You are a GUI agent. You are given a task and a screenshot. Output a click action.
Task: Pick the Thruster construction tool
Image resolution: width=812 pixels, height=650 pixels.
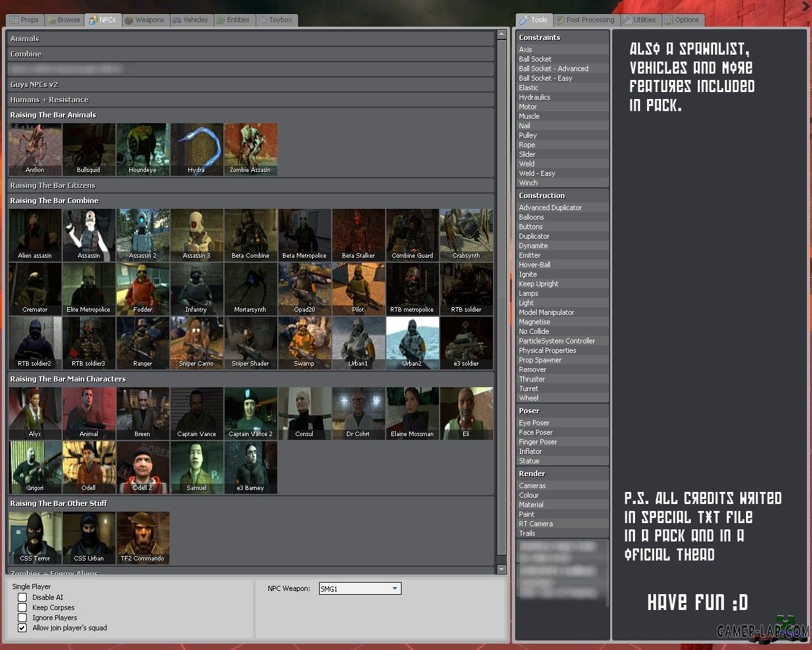pos(562,379)
